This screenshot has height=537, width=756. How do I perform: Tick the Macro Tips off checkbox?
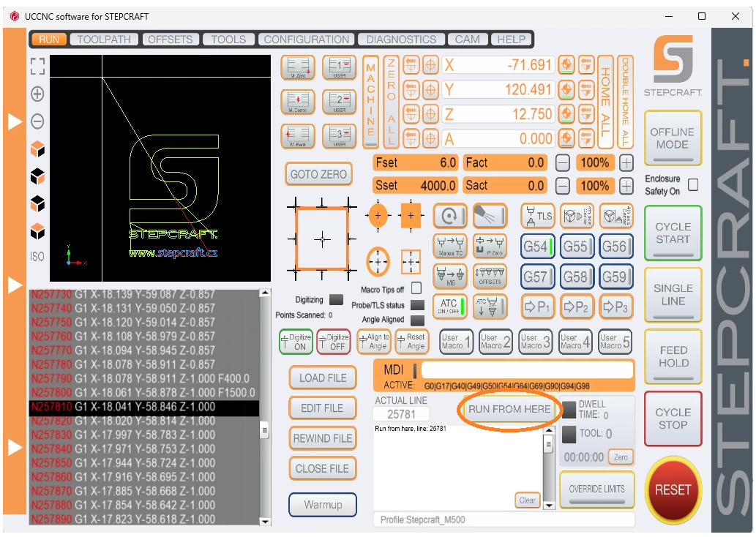[x=416, y=288]
